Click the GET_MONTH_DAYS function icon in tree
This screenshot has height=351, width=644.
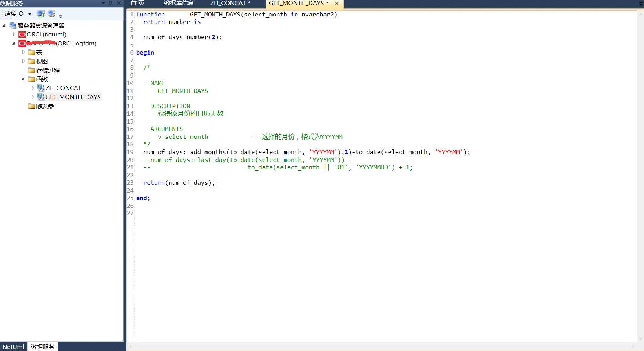[41, 97]
